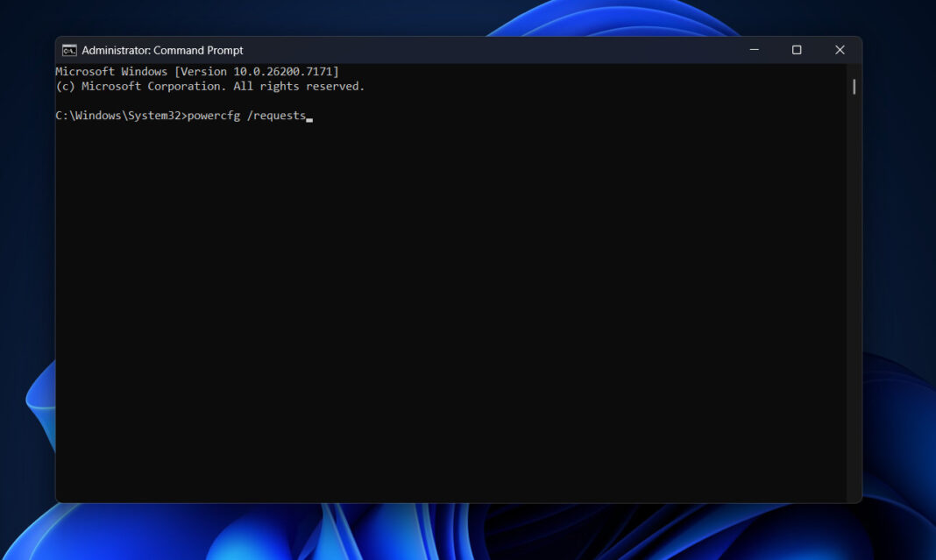The image size is (936, 560).
Task: Click the scrollbar thumb at the right edge
Action: (852, 86)
